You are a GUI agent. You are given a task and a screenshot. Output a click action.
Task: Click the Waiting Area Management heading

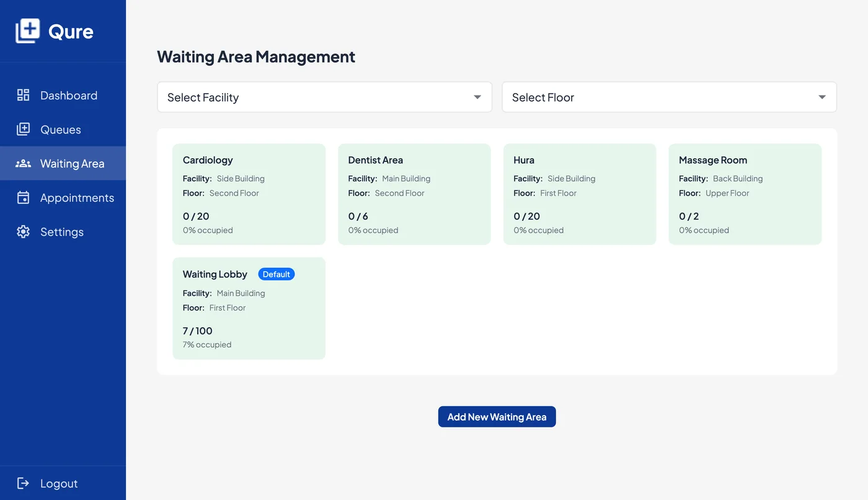[256, 56]
